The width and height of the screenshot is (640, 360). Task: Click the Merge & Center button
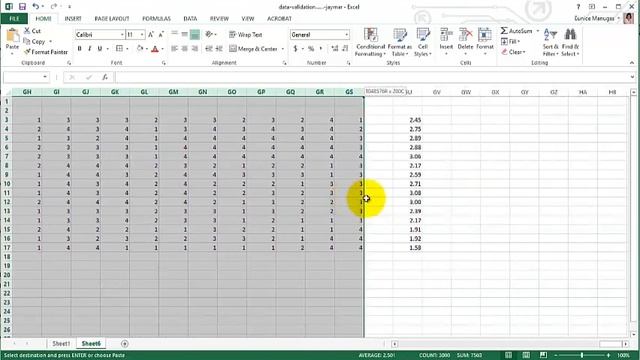[253, 49]
